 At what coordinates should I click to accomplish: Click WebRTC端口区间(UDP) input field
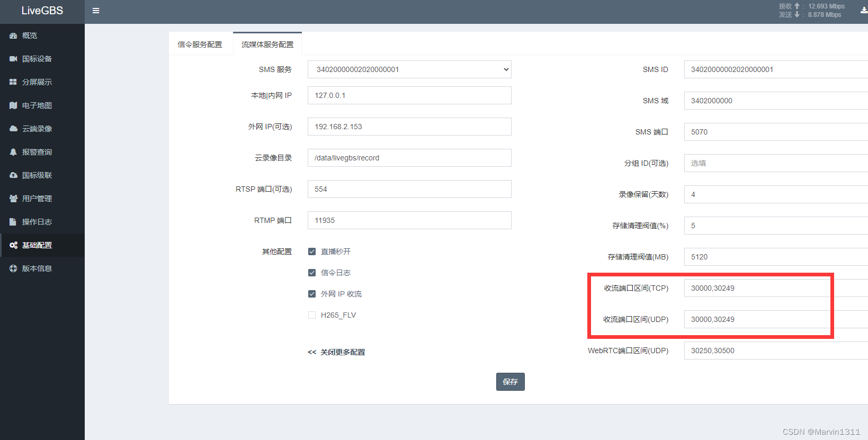coord(776,351)
